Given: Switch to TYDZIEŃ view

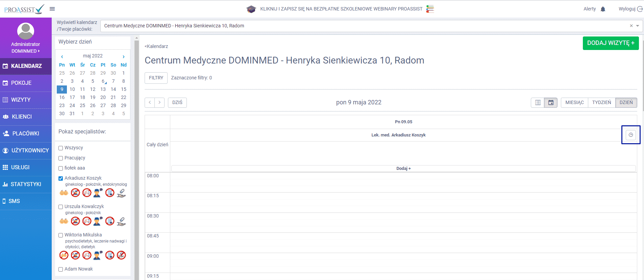Looking at the screenshot, I should (601, 102).
